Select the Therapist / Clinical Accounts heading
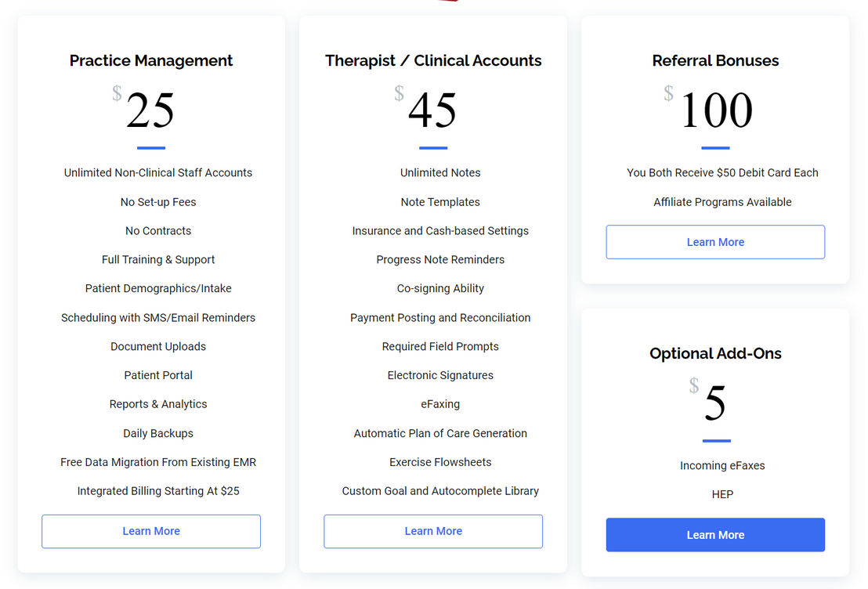 point(433,60)
